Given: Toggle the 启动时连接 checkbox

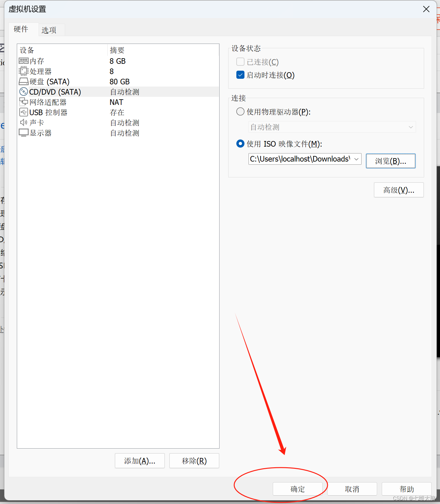Looking at the screenshot, I should click(x=240, y=75).
